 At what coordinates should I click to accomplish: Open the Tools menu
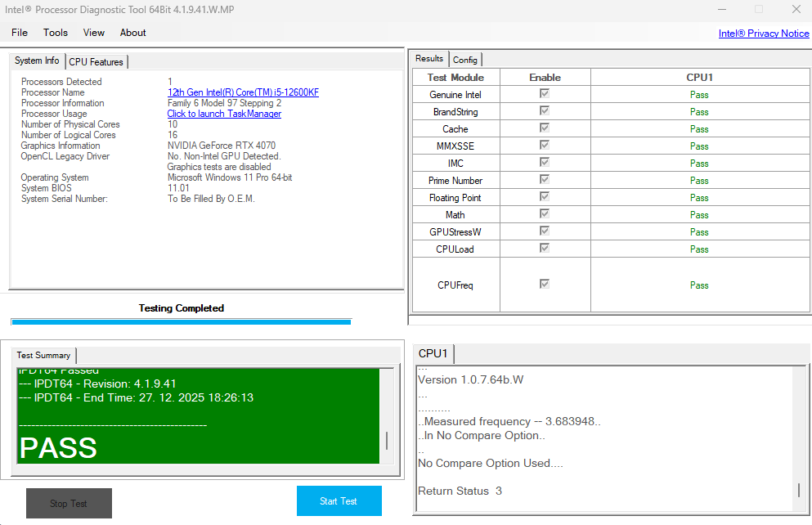(55, 33)
